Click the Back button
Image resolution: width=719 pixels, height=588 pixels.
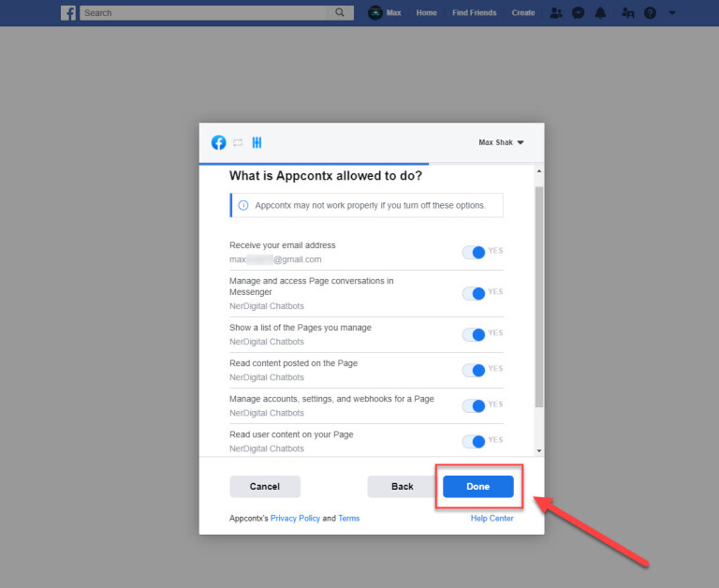click(402, 486)
